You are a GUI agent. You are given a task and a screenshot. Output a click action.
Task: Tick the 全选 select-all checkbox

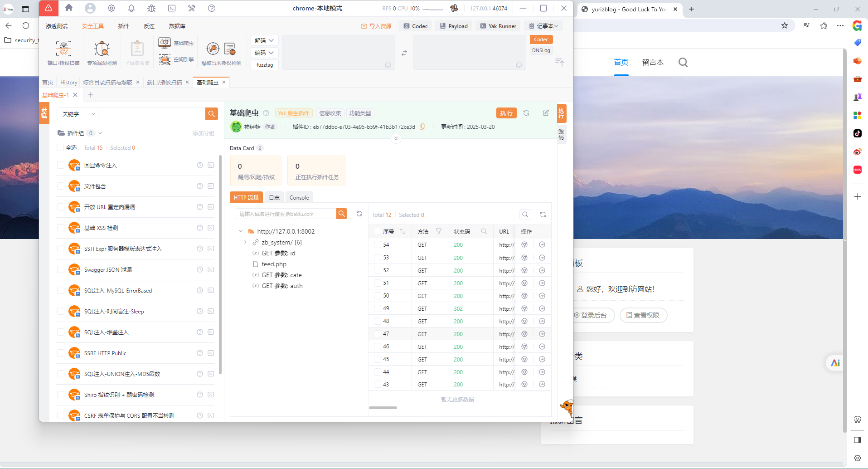pos(60,147)
